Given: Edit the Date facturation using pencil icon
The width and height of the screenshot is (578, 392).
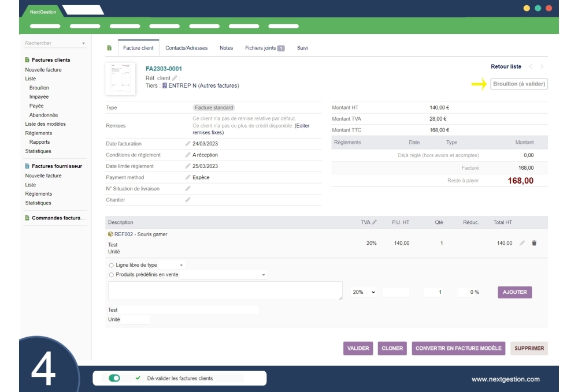Looking at the screenshot, I should 187,143.
